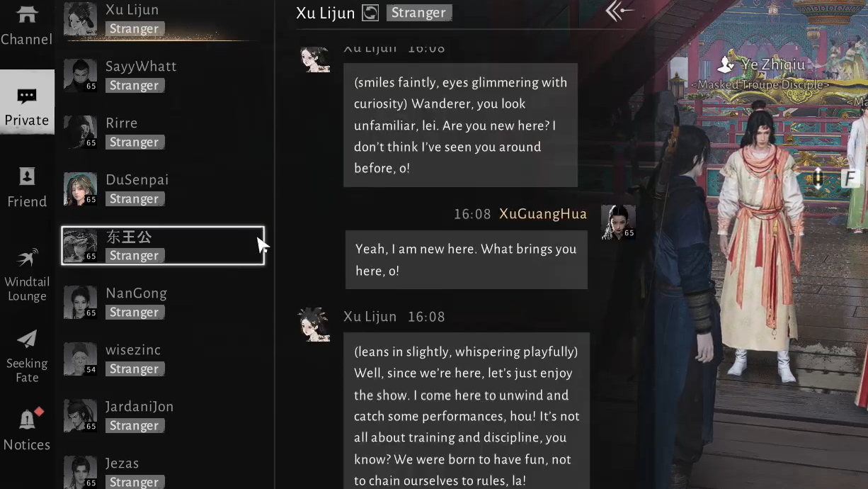Click the Stranger tag in chat header
Viewport: 868px width, 489px height.
[x=419, y=13]
